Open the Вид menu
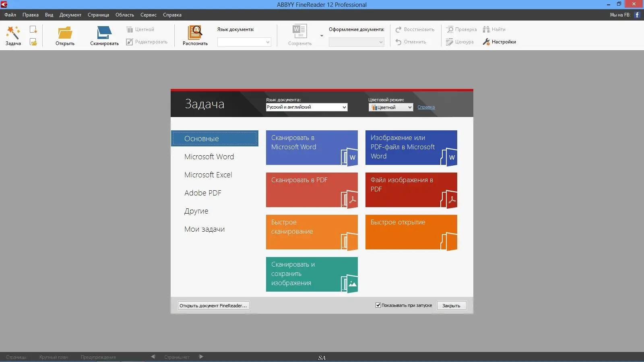This screenshot has width=644, height=362. 49,15
